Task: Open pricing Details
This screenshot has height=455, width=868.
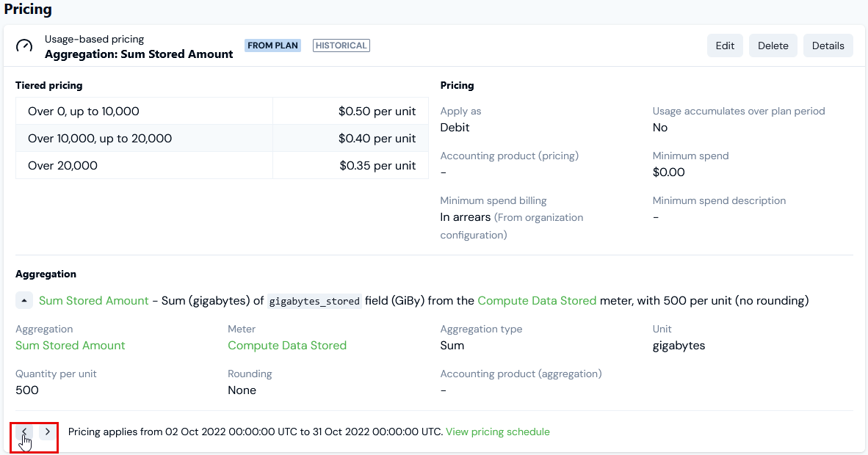Action: point(828,46)
